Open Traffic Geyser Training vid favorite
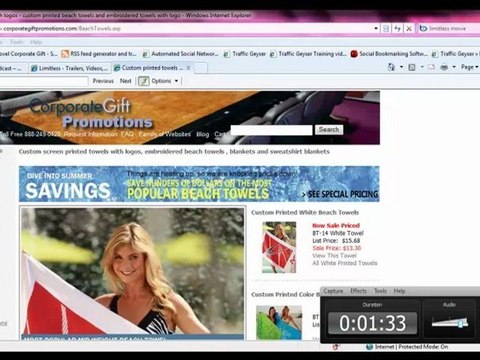Screen dimensions: 480x360 tap(308, 54)
